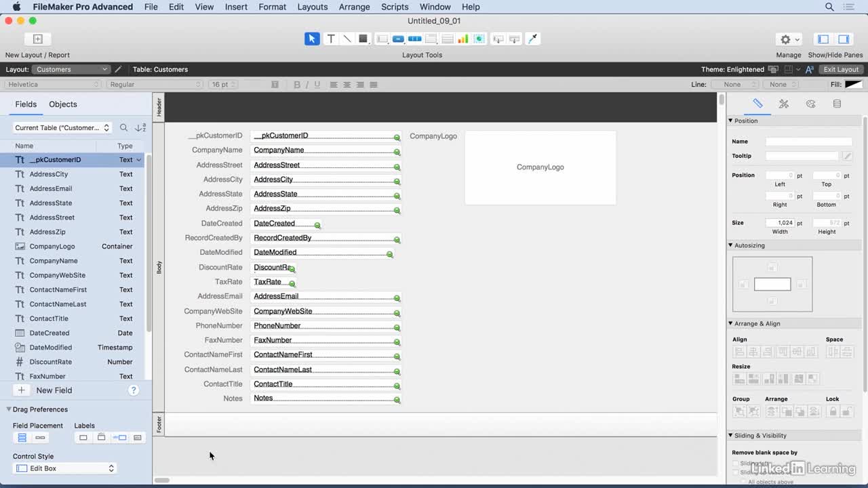Screen dimensions: 868x488
Task: Click the Part tool in toolbar
Action: coord(515,39)
